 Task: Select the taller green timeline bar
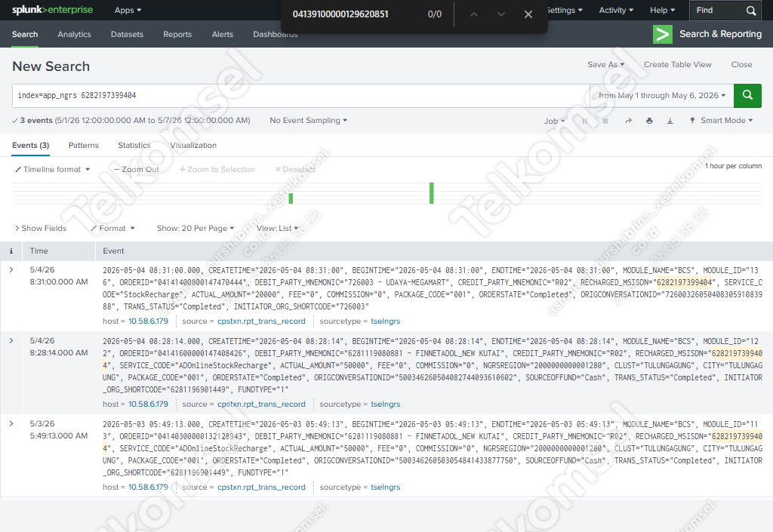431,193
